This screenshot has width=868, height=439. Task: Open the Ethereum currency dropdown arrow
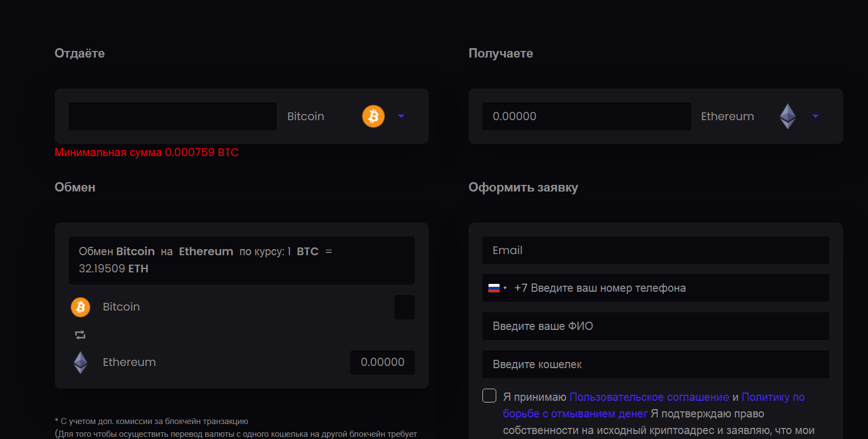(815, 116)
